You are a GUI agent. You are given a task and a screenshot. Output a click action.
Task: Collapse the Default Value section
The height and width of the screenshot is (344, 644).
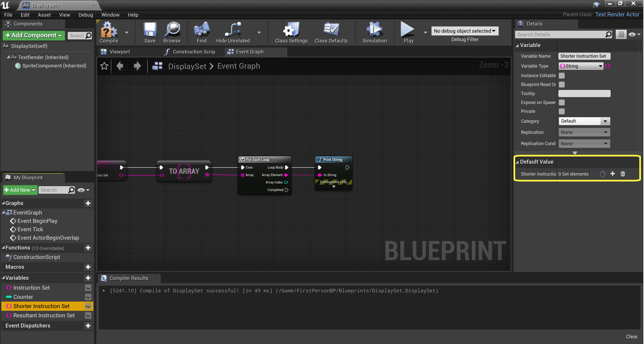click(517, 162)
